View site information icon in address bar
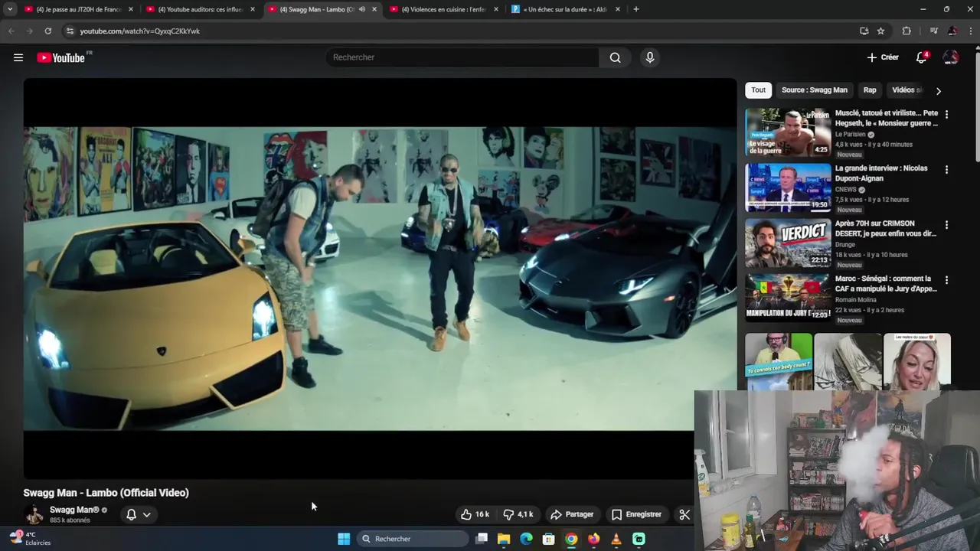The width and height of the screenshot is (980, 551). 70,31
